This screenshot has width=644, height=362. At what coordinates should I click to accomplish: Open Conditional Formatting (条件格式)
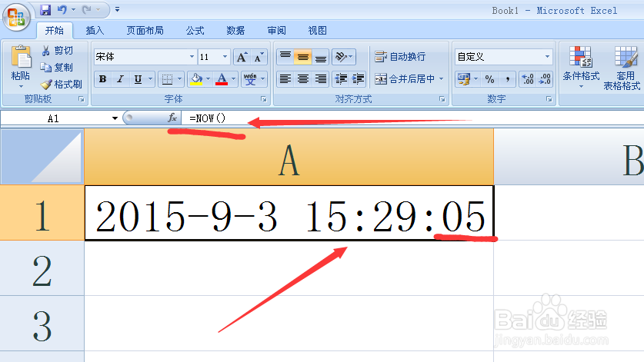(581, 68)
